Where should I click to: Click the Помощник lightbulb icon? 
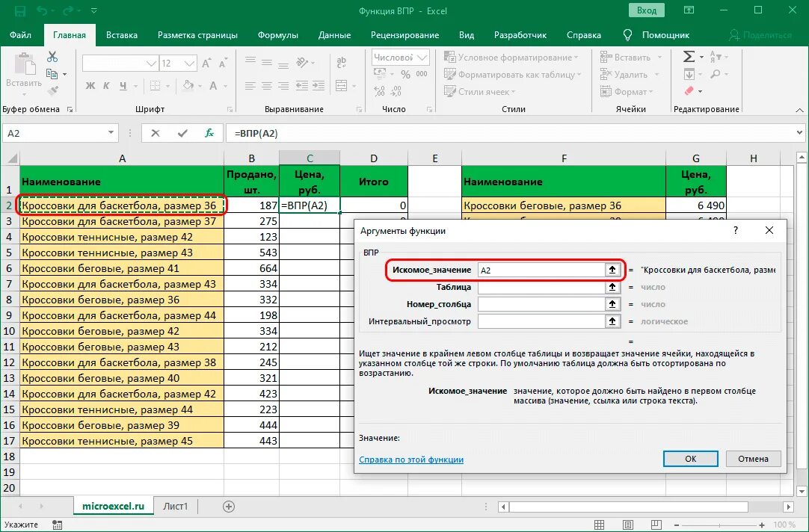tap(627, 35)
